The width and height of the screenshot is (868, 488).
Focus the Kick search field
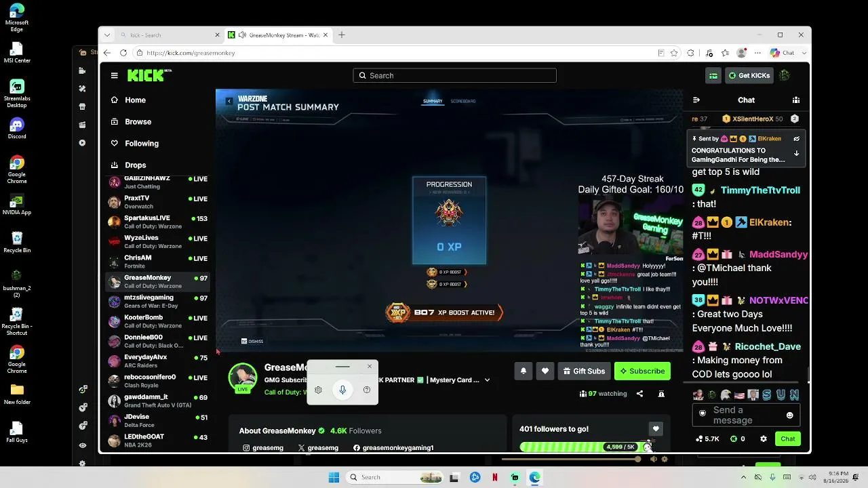click(x=454, y=76)
